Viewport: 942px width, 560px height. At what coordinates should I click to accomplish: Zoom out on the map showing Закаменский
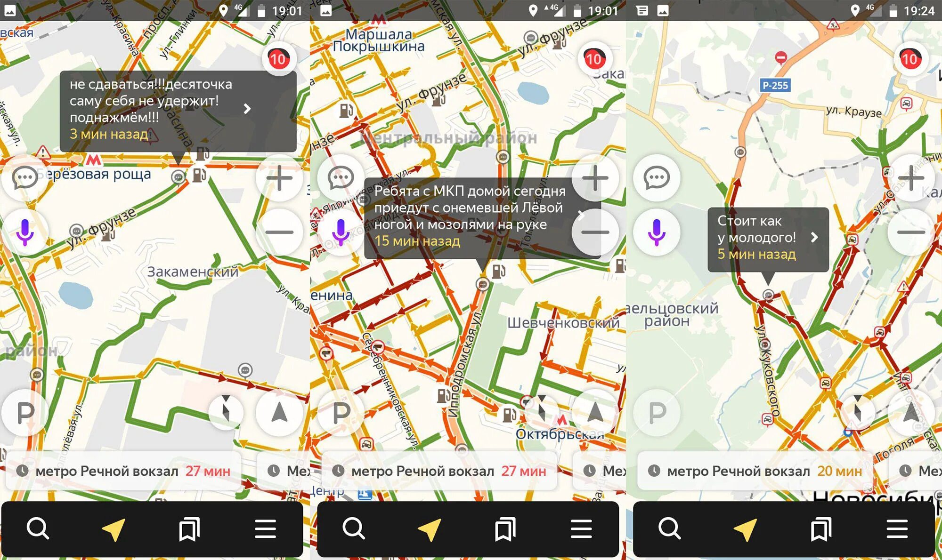pyautogui.click(x=280, y=232)
